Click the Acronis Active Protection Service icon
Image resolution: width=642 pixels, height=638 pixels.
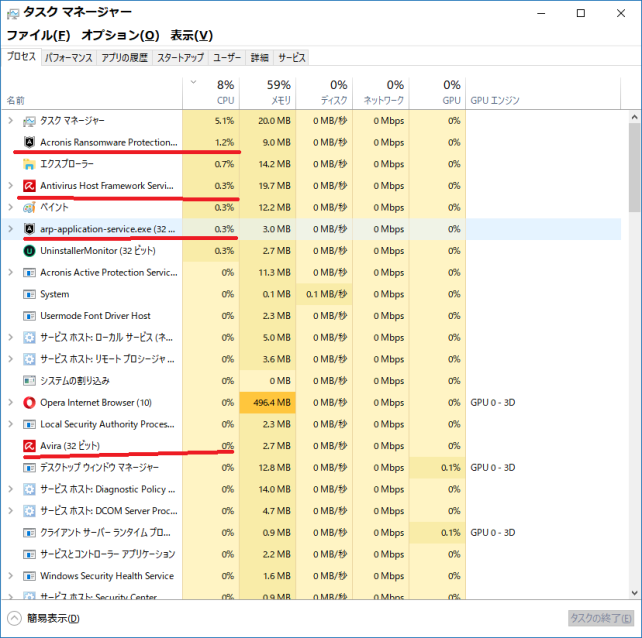point(29,272)
